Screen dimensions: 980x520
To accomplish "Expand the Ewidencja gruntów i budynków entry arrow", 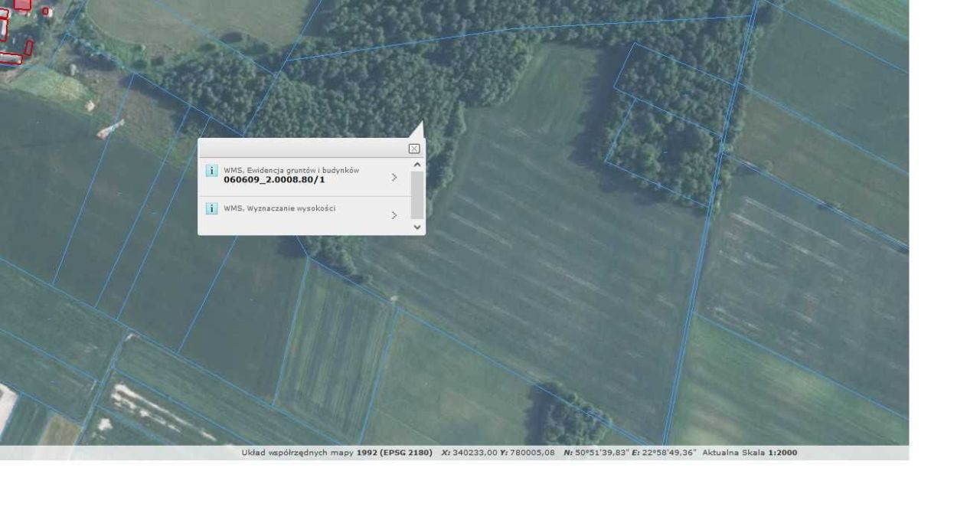I will tap(394, 177).
